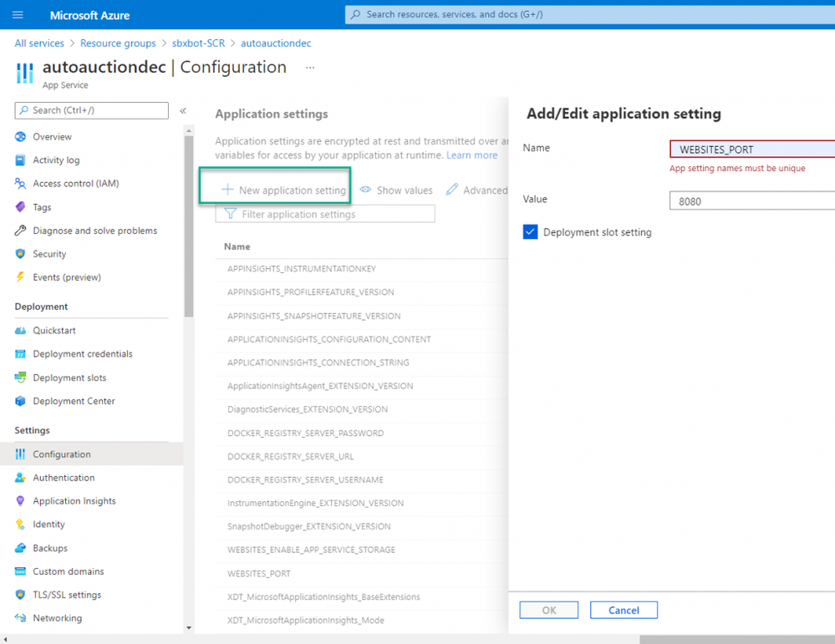835x644 pixels.
Task: Click the Activity log icon
Action: tap(20, 160)
